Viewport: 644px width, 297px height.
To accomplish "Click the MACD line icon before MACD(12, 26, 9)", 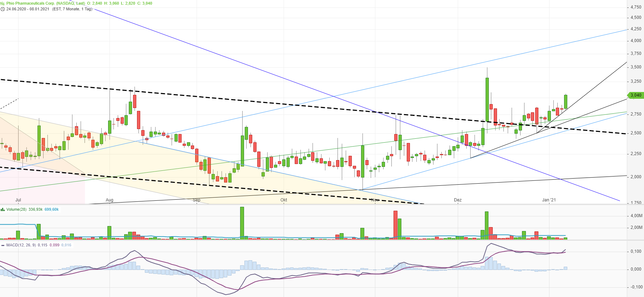I will 3,245.
